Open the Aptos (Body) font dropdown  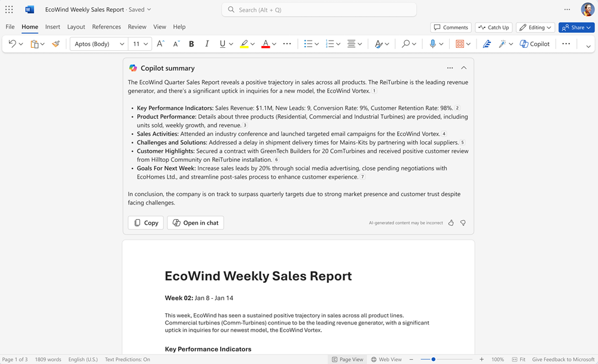(97, 44)
